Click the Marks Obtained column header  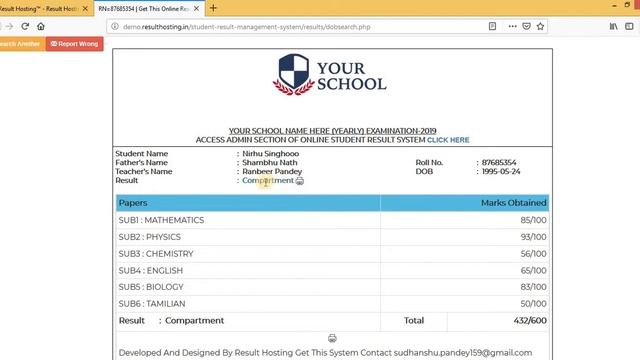pyautogui.click(x=465, y=203)
